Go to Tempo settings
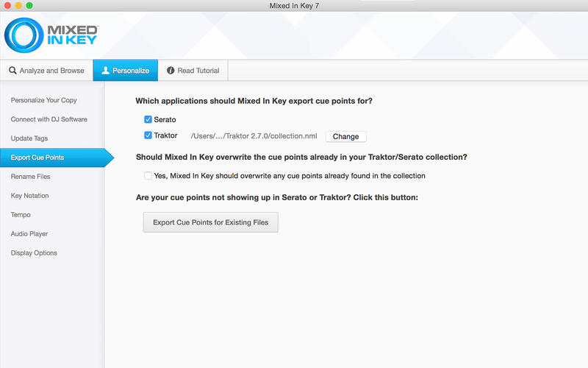The height and width of the screenshot is (368, 588). coord(21,215)
